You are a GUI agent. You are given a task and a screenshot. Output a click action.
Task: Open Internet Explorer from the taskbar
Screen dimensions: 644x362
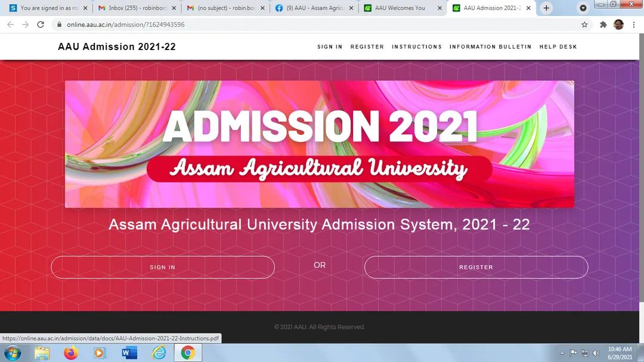click(159, 352)
